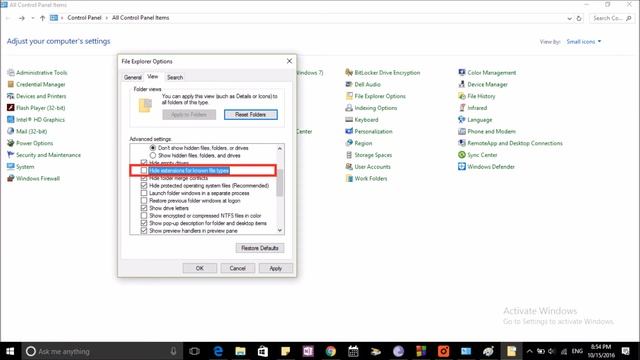The height and width of the screenshot is (360, 640).
Task: Select the View tab
Action: pos(153,76)
